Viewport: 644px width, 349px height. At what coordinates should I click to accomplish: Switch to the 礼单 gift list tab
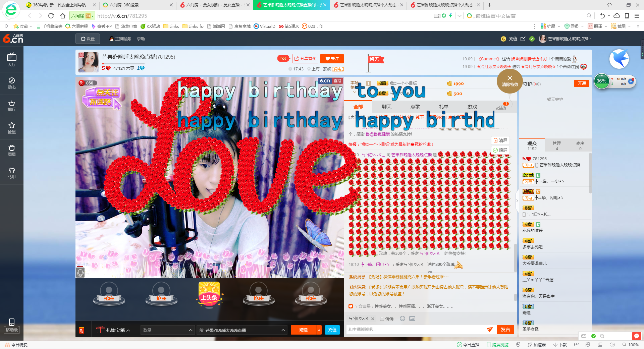[444, 107]
